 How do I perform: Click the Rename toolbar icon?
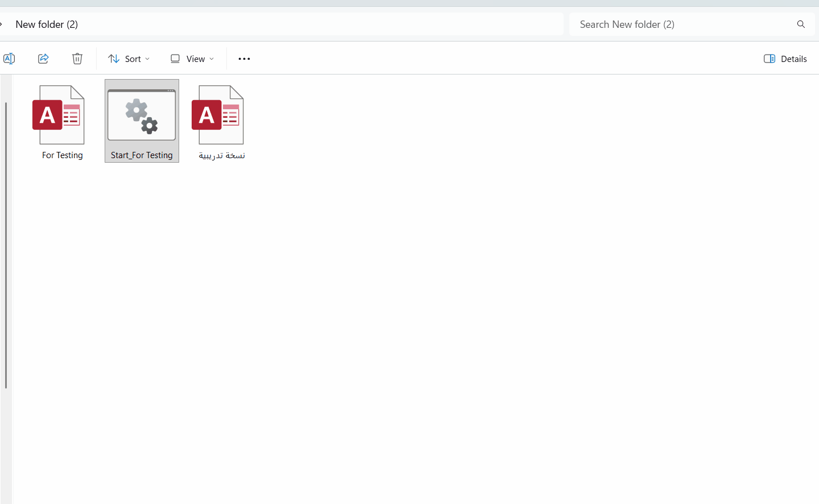pyautogui.click(x=9, y=59)
